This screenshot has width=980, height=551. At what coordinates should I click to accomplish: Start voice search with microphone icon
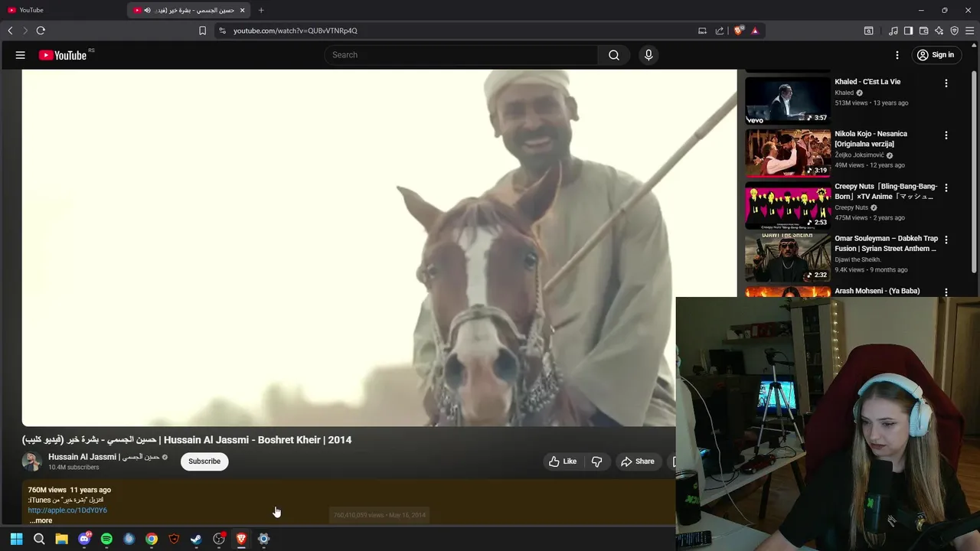click(648, 55)
